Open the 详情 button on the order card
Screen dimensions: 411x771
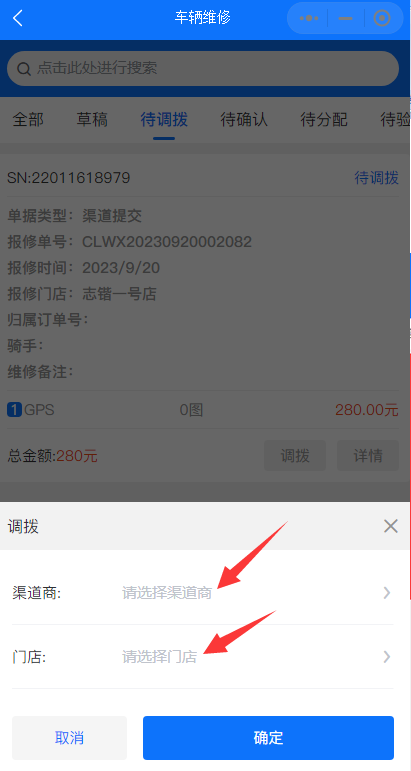point(368,456)
